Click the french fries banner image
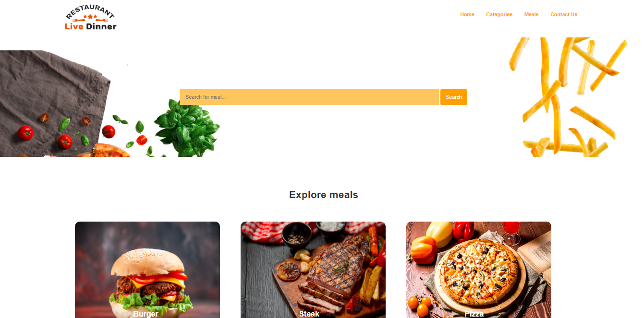 tap(569, 97)
